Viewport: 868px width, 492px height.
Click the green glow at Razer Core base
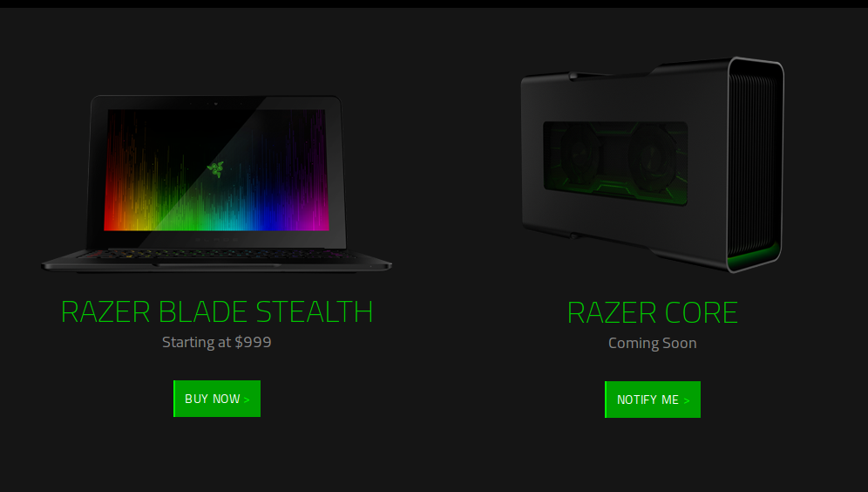[754, 256]
